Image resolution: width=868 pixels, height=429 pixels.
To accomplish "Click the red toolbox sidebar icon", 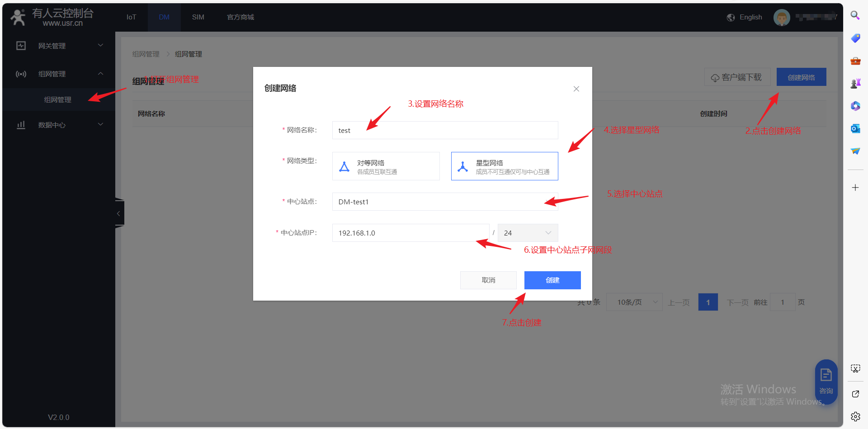I will [x=855, y=61].
